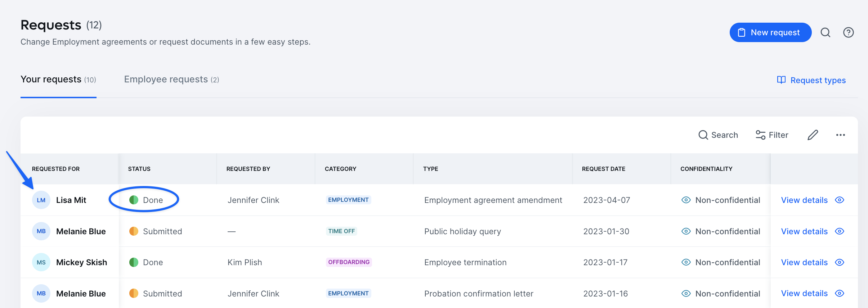Image resolution: width=868 pixels, height=308 pixels.
Task: Click Non-confidential eye icon in 2023-01-30 row
Action: point(686,231)
